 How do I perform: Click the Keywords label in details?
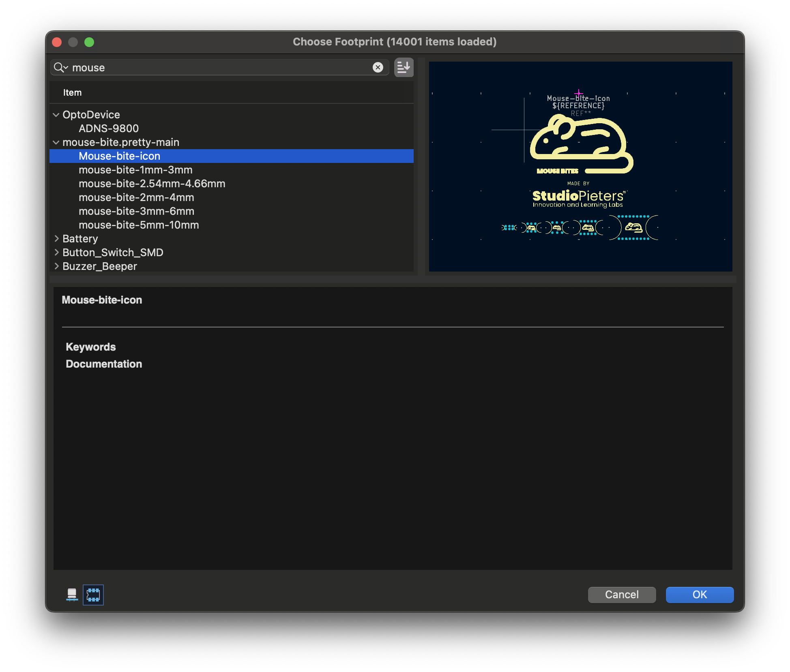point(91,347)
